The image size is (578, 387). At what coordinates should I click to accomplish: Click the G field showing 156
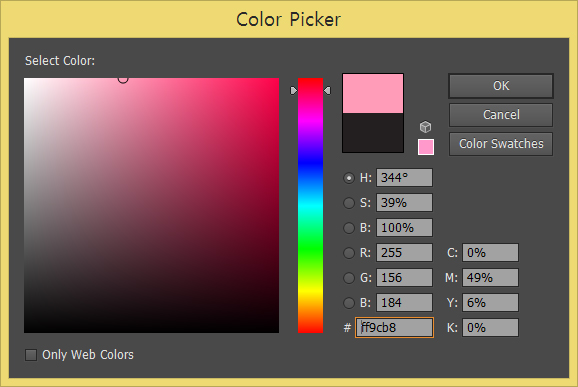point(404,278)
